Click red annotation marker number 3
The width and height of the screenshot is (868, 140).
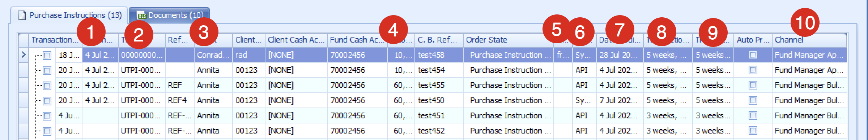204,32
